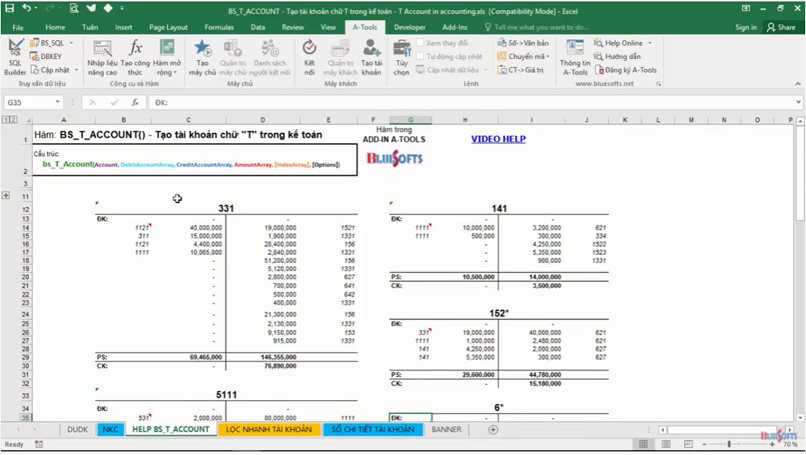The width and height of the screenshot is (806, 455).
Task: Open the File tab
Action: point(17,27)
